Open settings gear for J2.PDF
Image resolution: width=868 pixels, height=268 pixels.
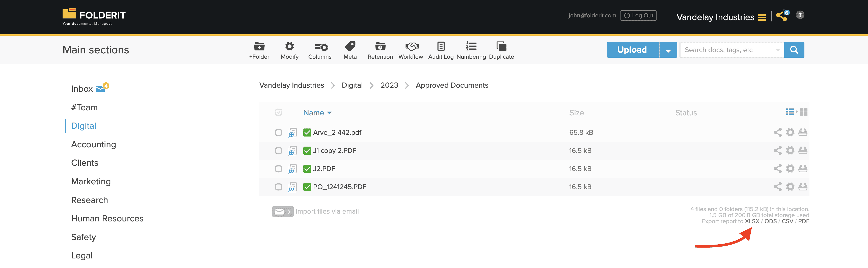pos(790,169)
